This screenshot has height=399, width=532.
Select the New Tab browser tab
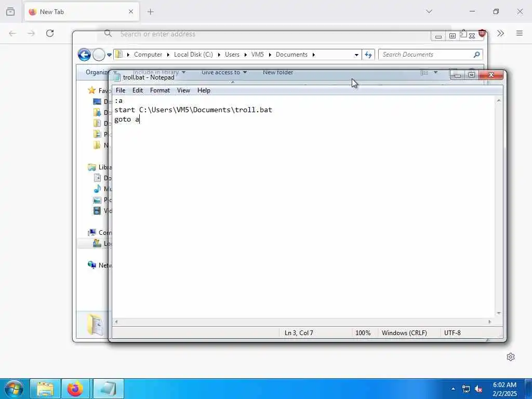coord(82,12)
